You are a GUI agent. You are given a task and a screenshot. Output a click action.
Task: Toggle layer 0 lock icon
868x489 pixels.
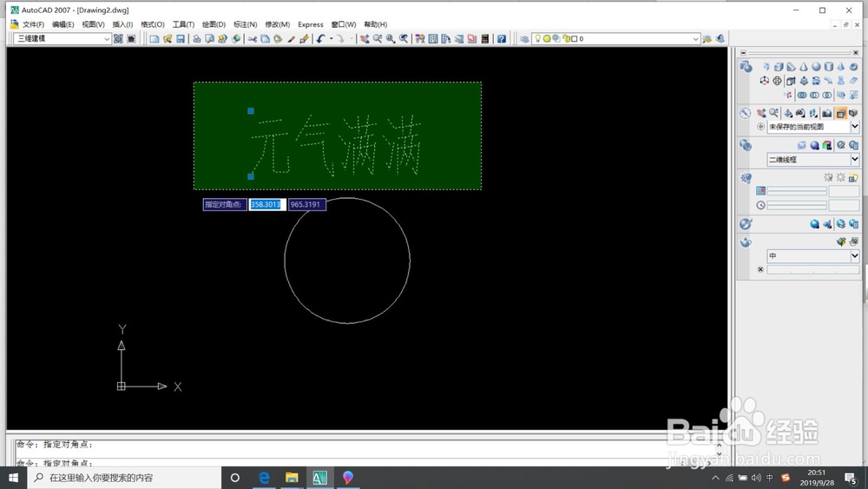point(566,39)
